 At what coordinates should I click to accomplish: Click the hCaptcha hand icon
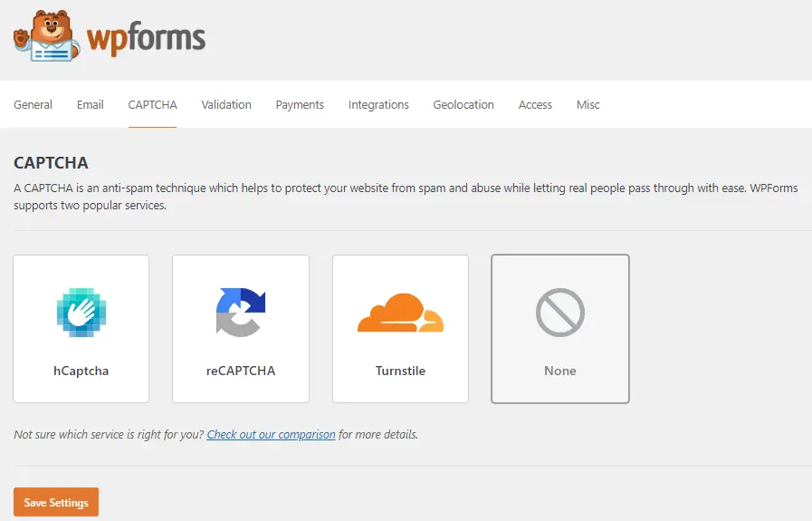click(x=81, y=312)
